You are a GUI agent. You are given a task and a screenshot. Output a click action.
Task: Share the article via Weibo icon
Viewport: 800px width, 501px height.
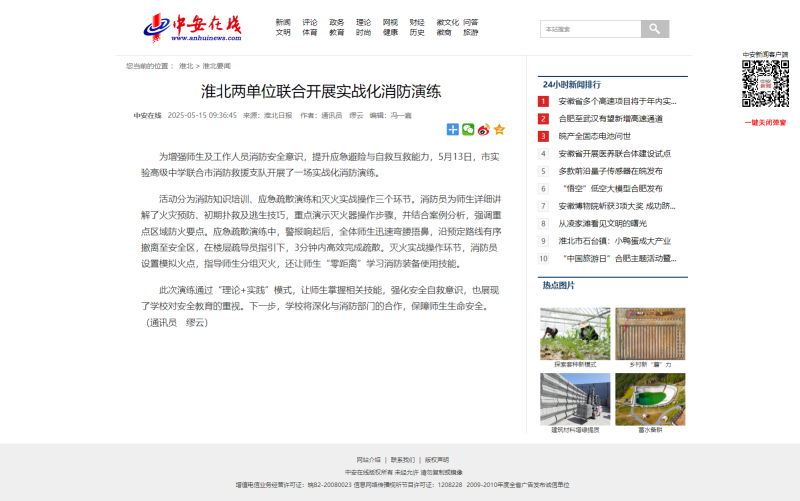point(484,130)
